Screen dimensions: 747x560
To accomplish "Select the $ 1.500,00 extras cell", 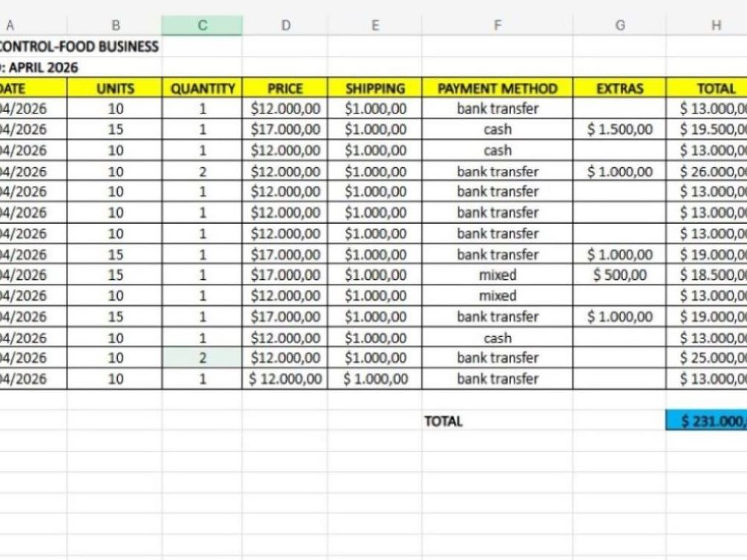I will (x=619, y=129).
